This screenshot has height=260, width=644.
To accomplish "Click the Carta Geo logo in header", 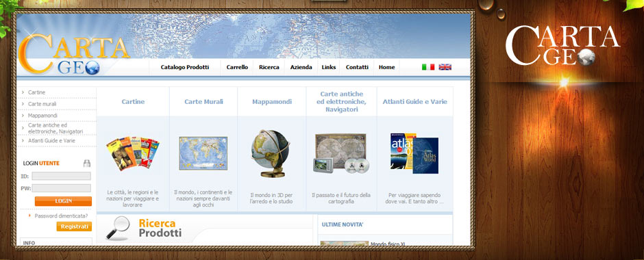I will tap(73, 55).
